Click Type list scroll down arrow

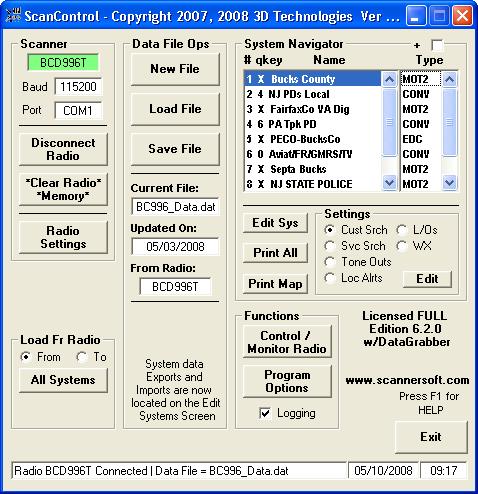point(449,183)
